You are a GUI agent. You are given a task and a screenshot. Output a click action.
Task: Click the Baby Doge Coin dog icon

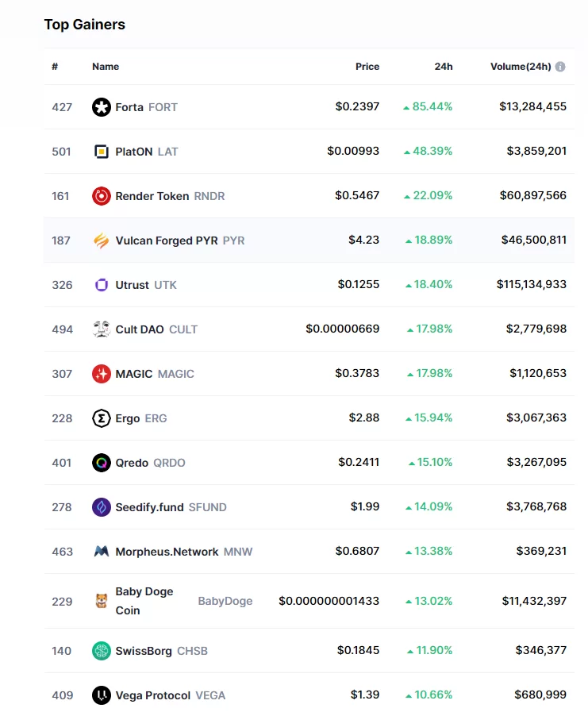pyautogui.click(x=101, y=601)
